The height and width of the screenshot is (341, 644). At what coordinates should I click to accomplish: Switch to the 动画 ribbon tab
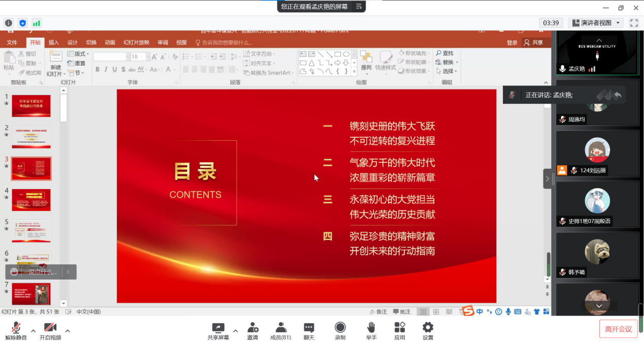click(110, 43)
